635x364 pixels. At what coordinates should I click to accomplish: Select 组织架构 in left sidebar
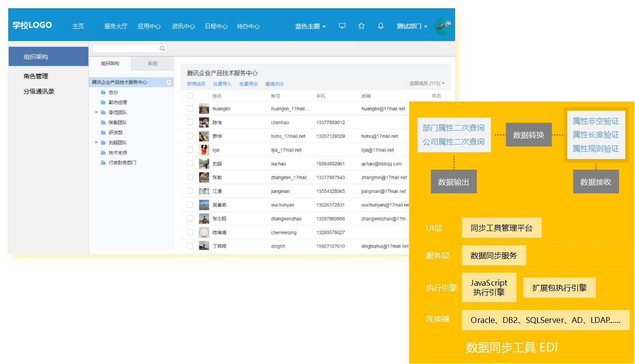coord(48,57)
